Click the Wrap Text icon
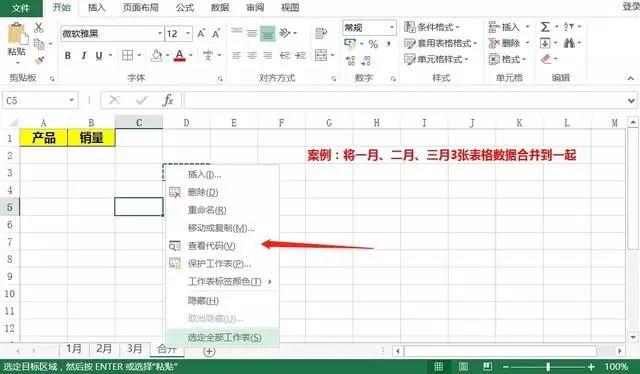 321,33
